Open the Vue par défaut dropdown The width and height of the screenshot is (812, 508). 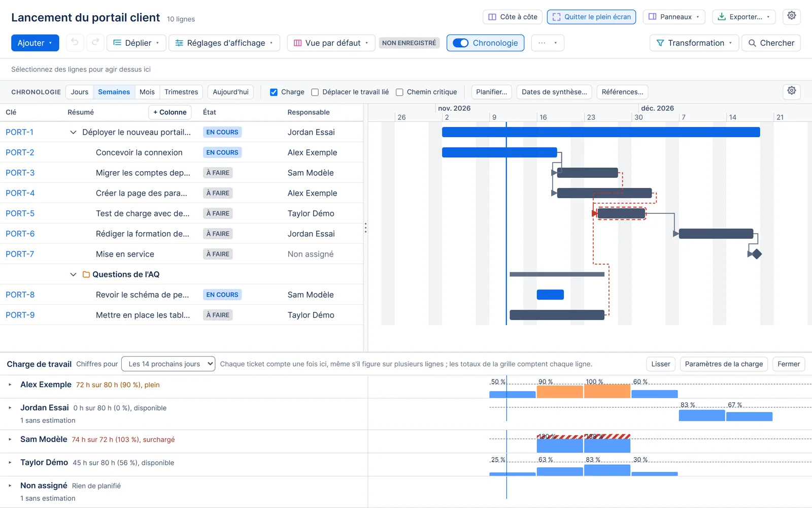coord(331,43)
